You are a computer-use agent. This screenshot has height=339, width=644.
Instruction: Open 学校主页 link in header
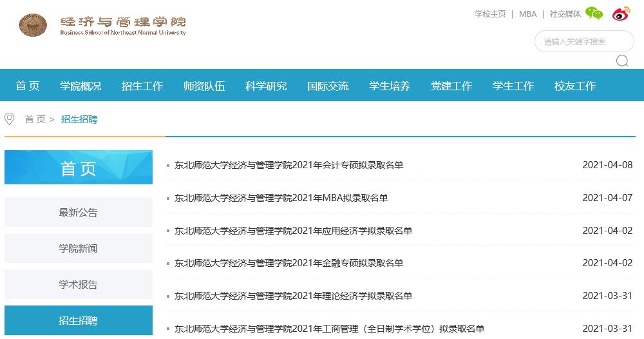tap(490, 14)
